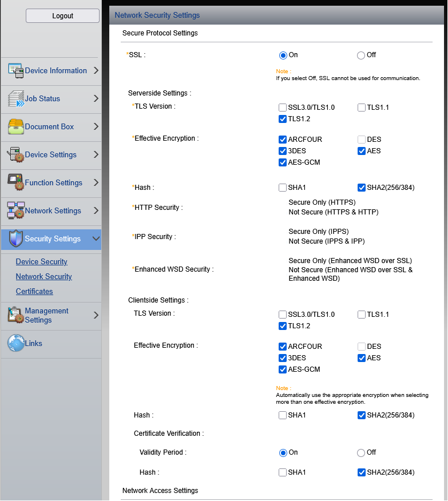Expand the Management Settings arrow

click(x=96, y=316)
